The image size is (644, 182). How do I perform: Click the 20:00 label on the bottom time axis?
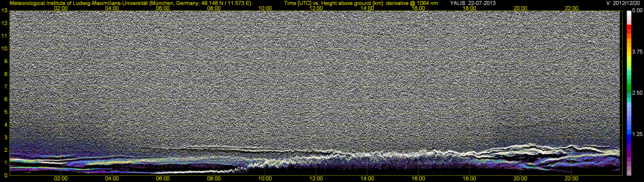pos(521,179)
